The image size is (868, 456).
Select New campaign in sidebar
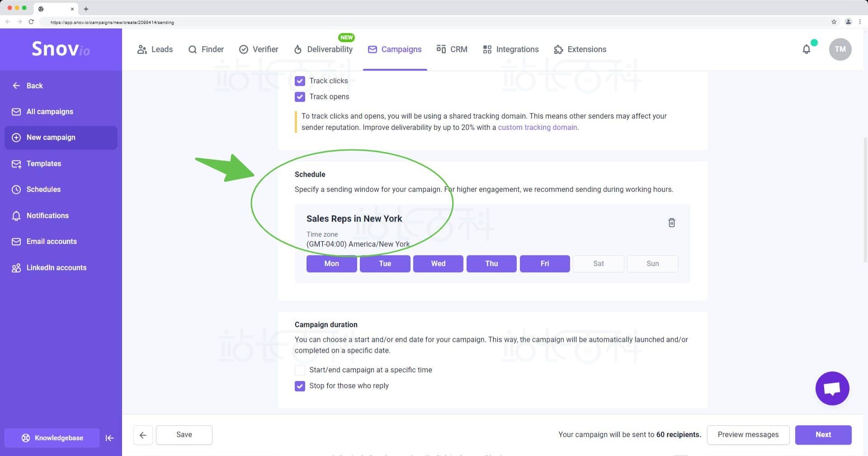61,138
